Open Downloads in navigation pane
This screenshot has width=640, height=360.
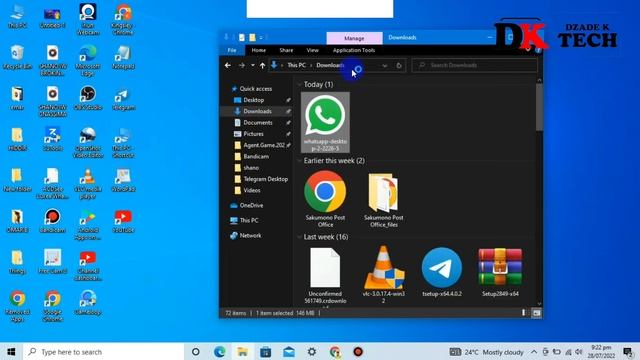click(x=257, y=111)
